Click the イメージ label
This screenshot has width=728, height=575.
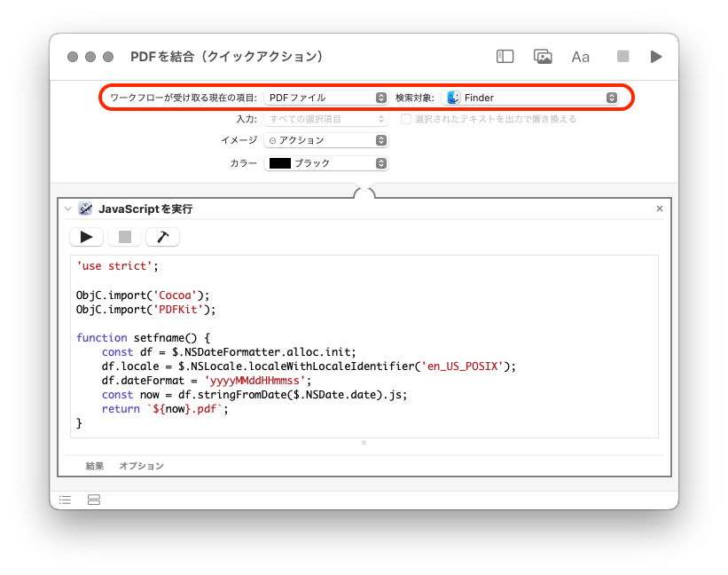[x=239, y=140]
